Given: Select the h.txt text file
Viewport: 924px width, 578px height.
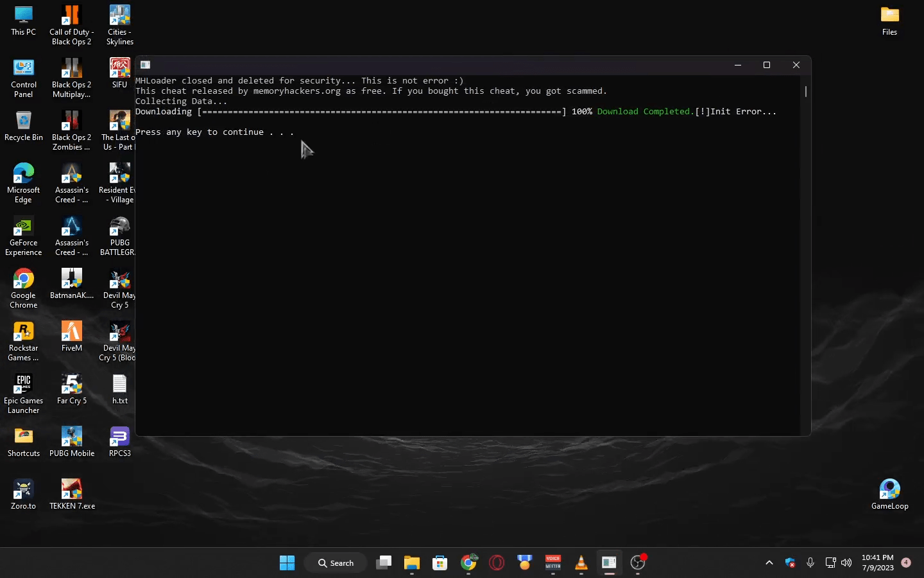Looking at the screenshot, I should point(120,389).
